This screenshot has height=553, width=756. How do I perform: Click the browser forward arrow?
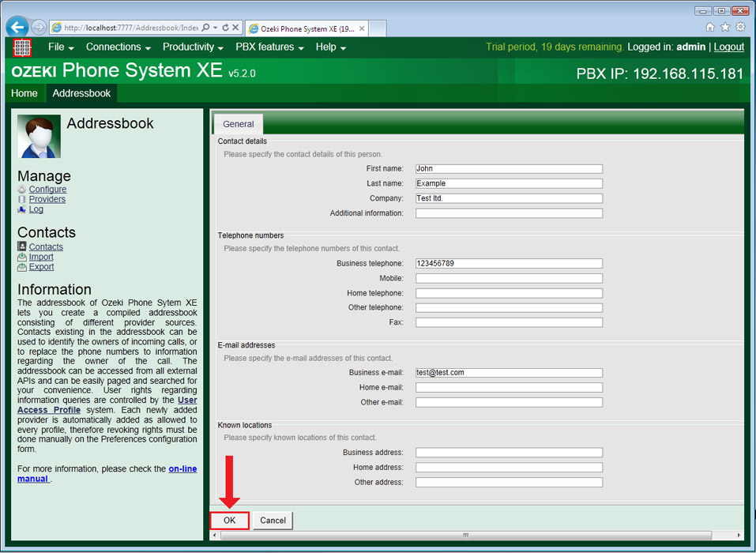[x=39, y=28]
